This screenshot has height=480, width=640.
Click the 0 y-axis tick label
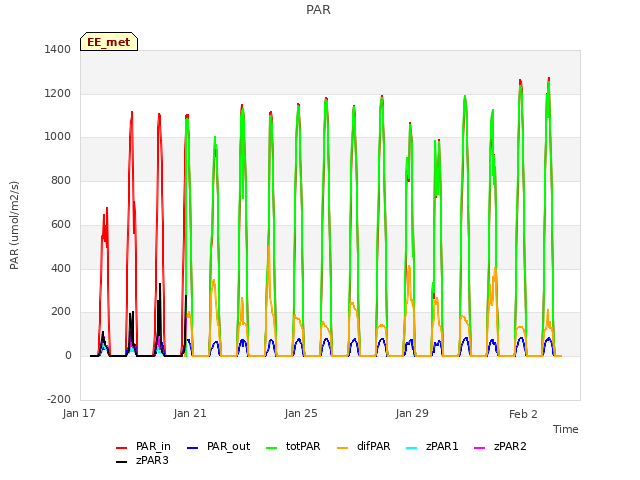point(68,356)
